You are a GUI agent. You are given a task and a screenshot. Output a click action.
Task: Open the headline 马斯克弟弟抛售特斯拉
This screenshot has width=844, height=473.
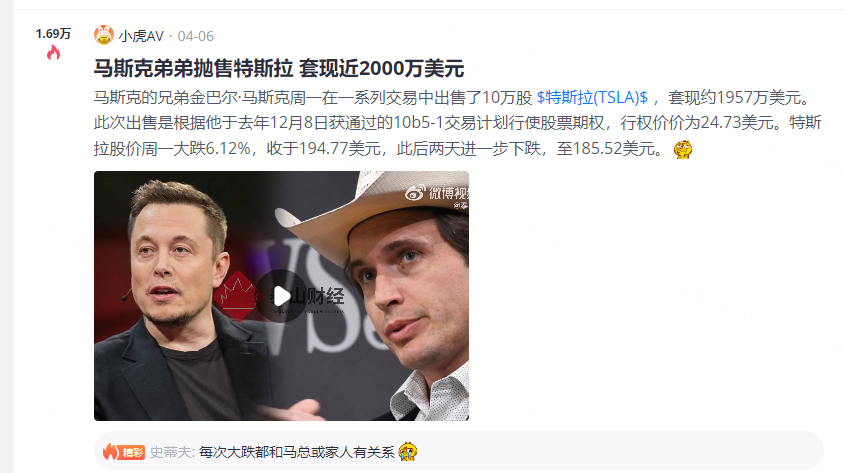click(x=279, y=68)
